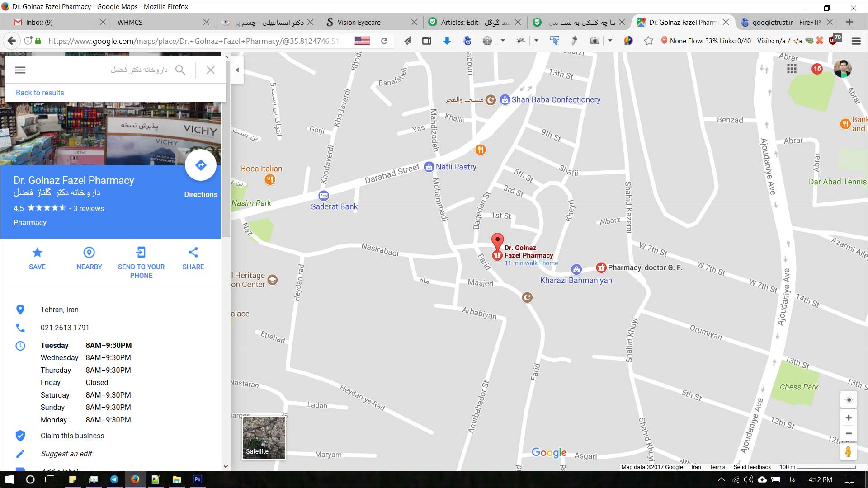Click Suggest an edit link
Screen dimensions: 868x488
(x=66, y=454)
